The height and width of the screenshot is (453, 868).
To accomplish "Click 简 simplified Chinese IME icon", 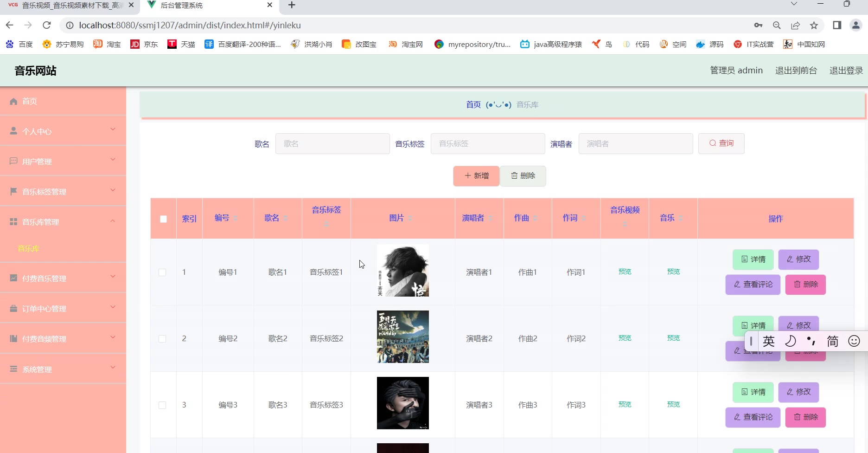I will coord(833,341).
